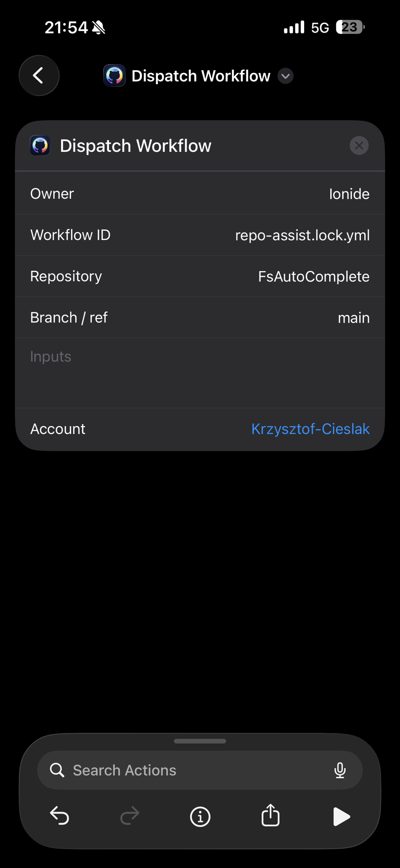This screenshot has height=868, width=400.
Task: Tap the GitHub icon in the title bar
Action: [115, 76]
